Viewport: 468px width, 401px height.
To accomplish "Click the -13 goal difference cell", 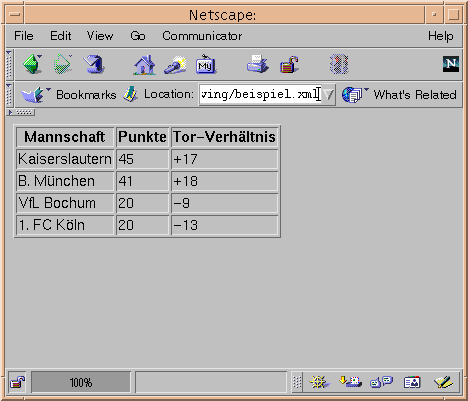I will pyautogui.click(x=224, y=225).
